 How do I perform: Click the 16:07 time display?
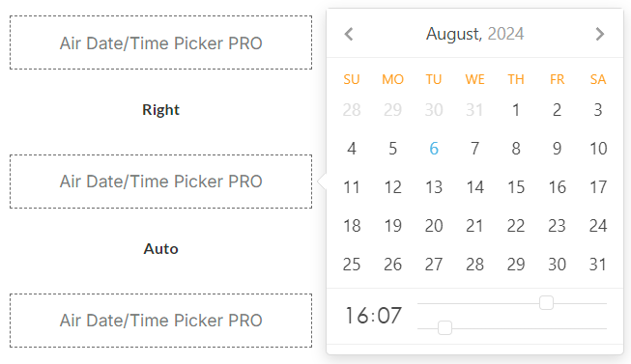point(373,316)
